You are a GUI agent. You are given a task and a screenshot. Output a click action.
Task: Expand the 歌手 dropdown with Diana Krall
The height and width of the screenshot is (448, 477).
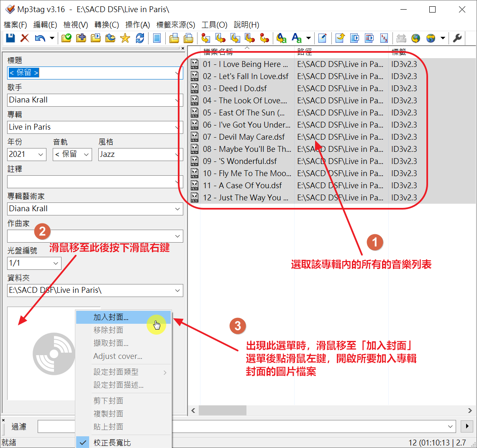click(177, 100)
